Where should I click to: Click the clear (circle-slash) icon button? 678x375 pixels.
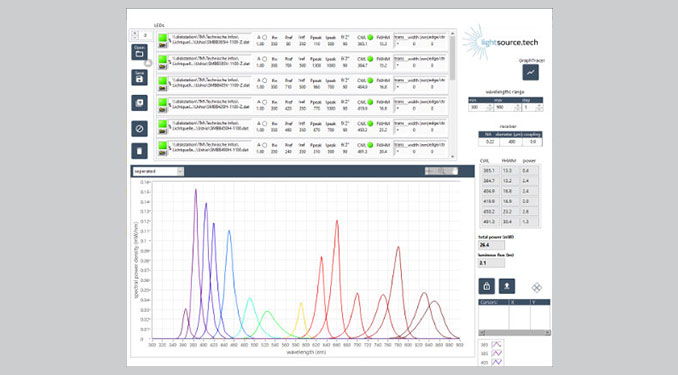pos(139,128)
